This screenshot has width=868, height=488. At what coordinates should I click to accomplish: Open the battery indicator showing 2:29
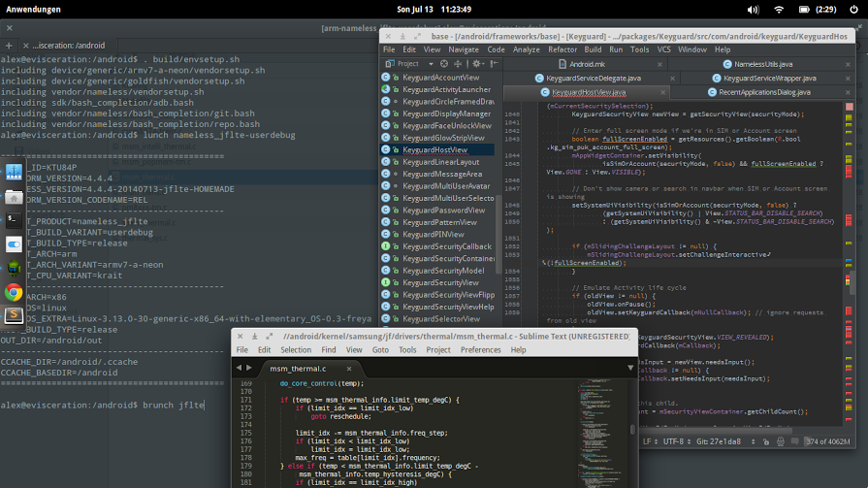[x=818, y=10]
